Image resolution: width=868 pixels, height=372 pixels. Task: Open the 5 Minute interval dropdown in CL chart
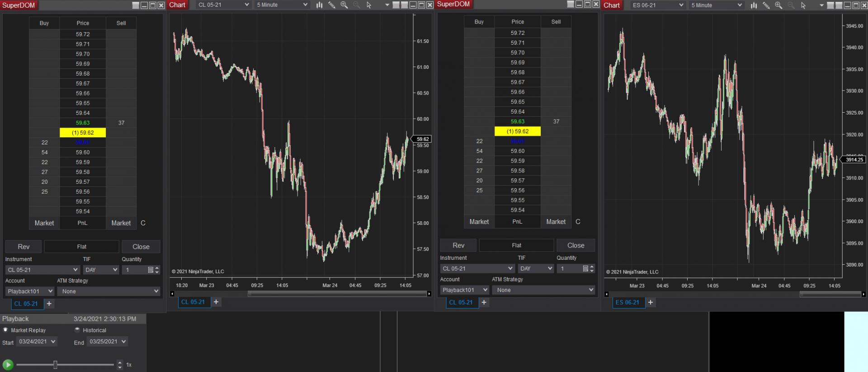[x=282, y=5]
